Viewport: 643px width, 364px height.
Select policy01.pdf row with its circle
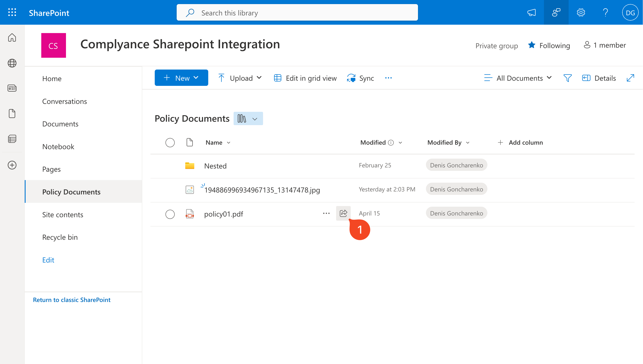coord(170,214)
